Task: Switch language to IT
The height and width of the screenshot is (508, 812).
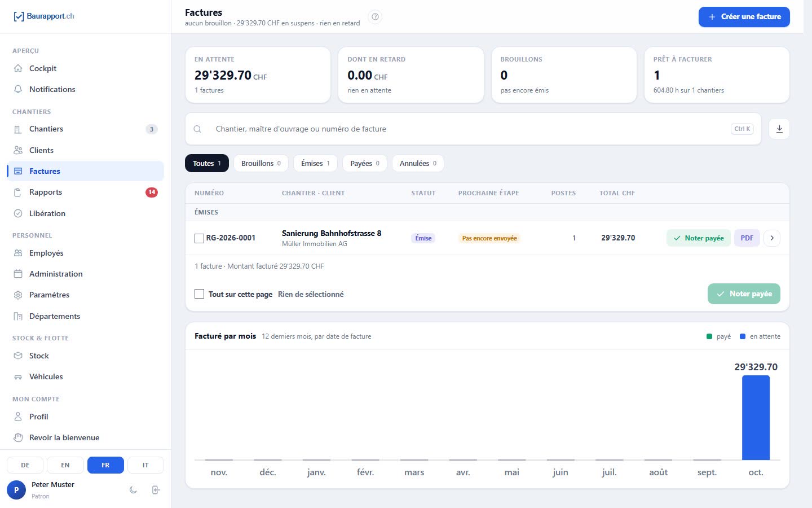Action: click(145, 465)
